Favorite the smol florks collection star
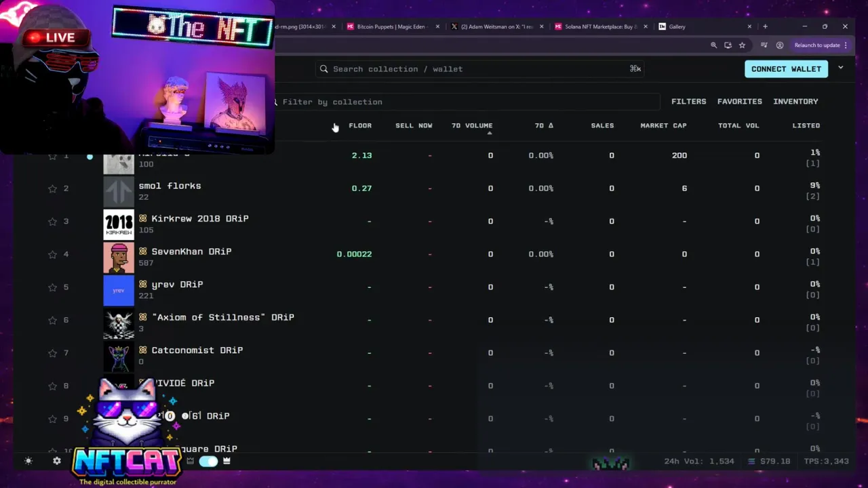Screen dimensions: 868x488 [x=52, y=188]
